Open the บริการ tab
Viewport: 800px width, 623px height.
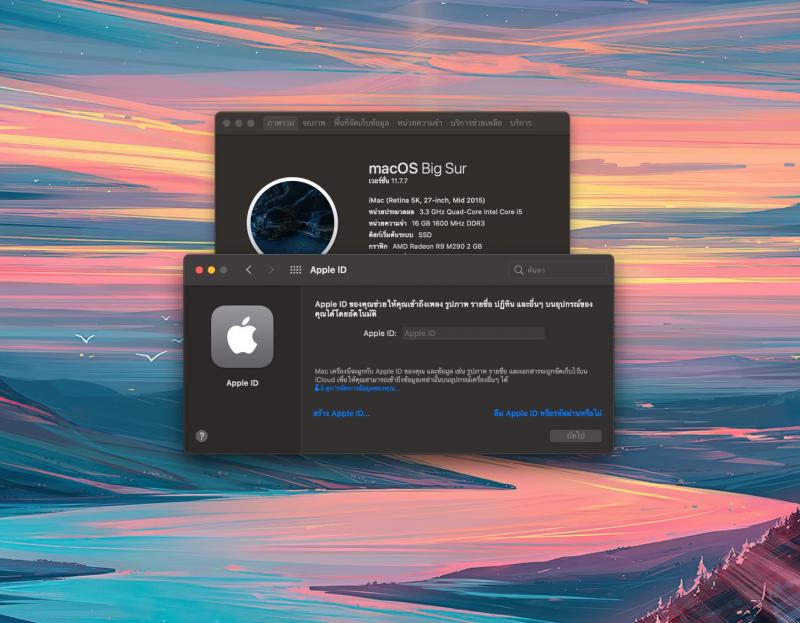[x=521, y=123]
